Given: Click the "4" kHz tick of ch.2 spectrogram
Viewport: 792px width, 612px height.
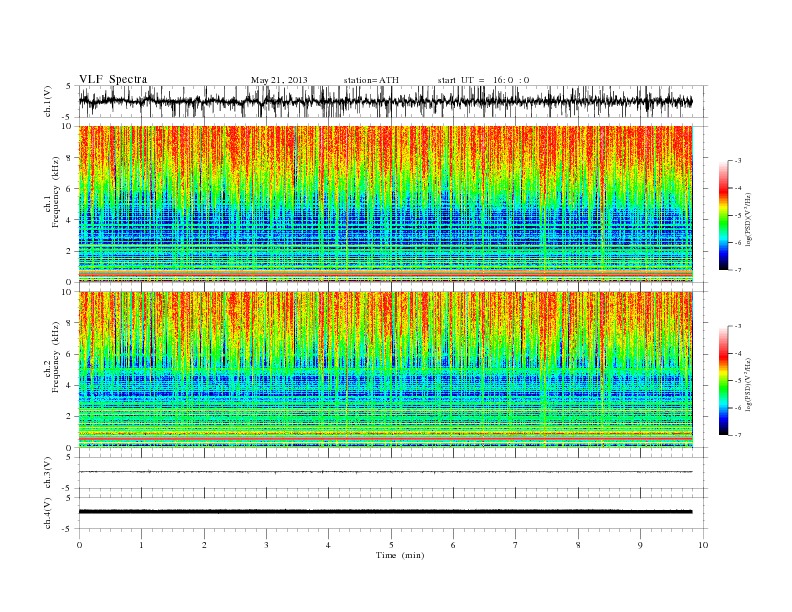Looking at the screenshot, I should coord(70,385).
